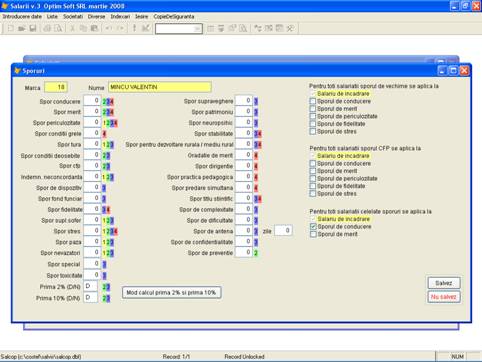482x362 pixels.
Task: Open the Diverse menu
Action: (96, 16)
